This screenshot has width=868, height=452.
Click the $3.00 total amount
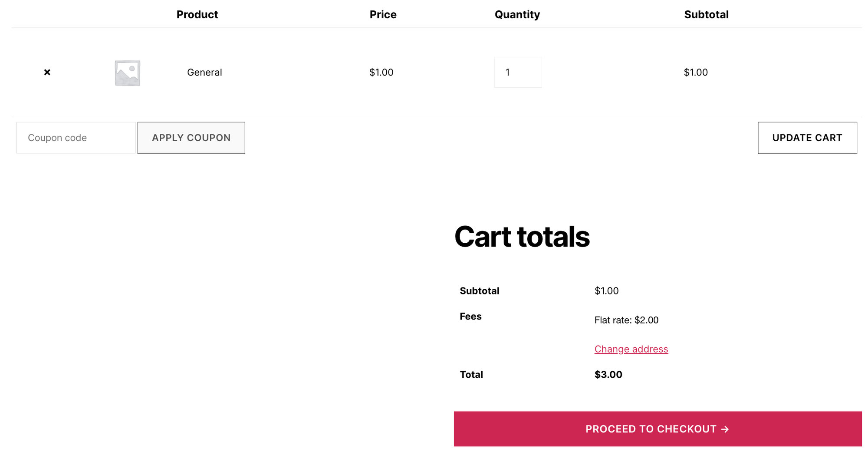(x=608, y=374)
